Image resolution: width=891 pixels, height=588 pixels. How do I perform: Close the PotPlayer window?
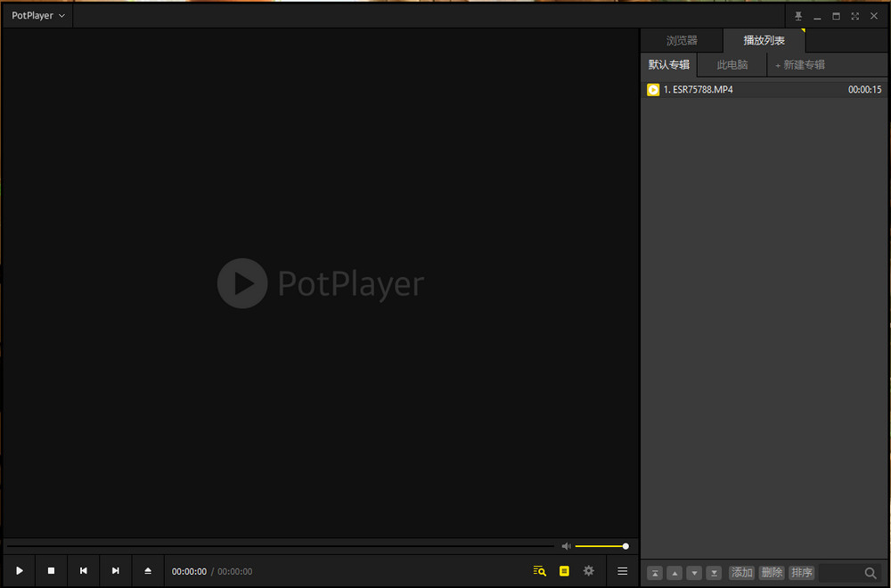point(874,16)
